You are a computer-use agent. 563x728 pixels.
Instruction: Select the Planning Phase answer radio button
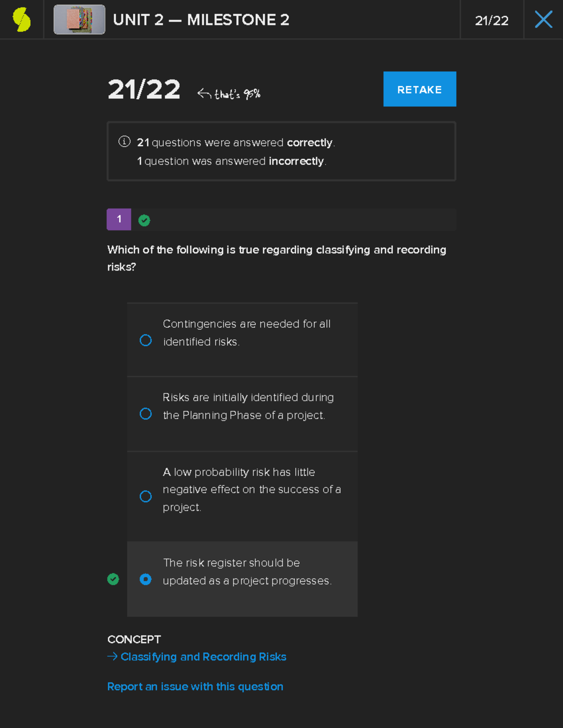click(x=146, y=414)
